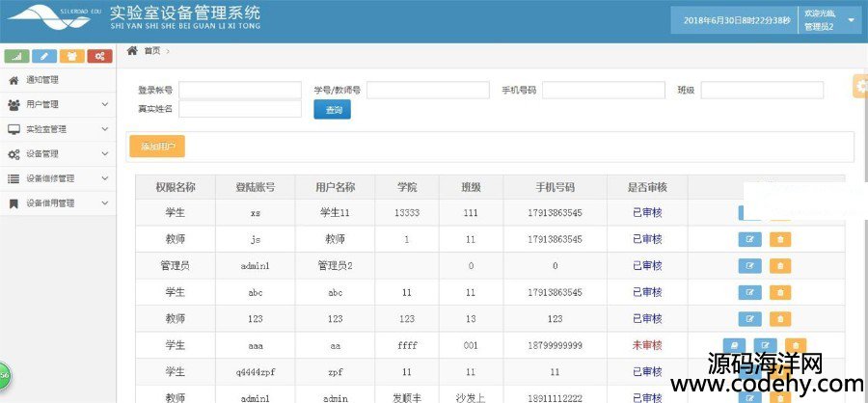Edit the user row for js
Image resolution: width=868 pixels, height=403 pixels.
(x=749, y=239)
